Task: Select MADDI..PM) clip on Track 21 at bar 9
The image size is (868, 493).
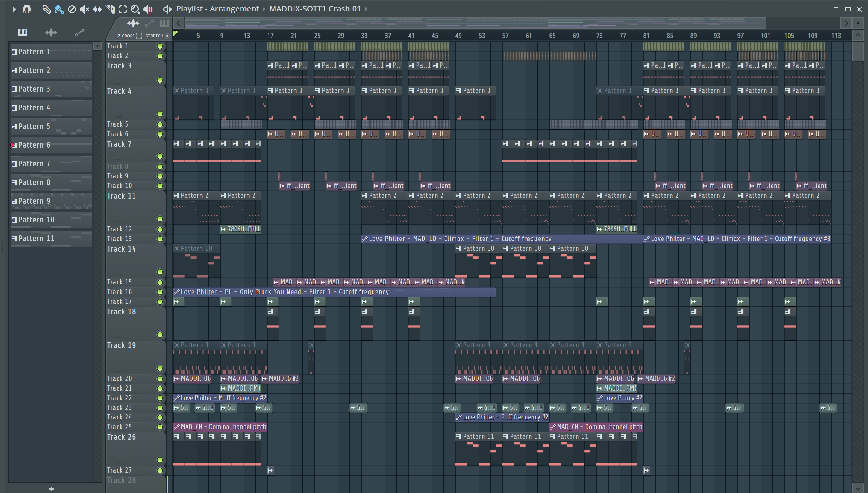Action: tap(241, 388)
